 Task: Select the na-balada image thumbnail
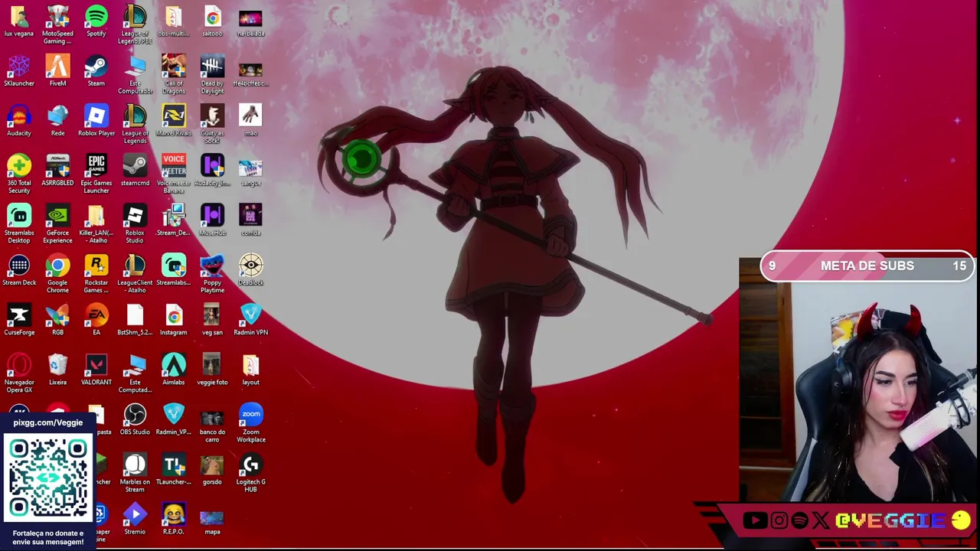[250, 21]
